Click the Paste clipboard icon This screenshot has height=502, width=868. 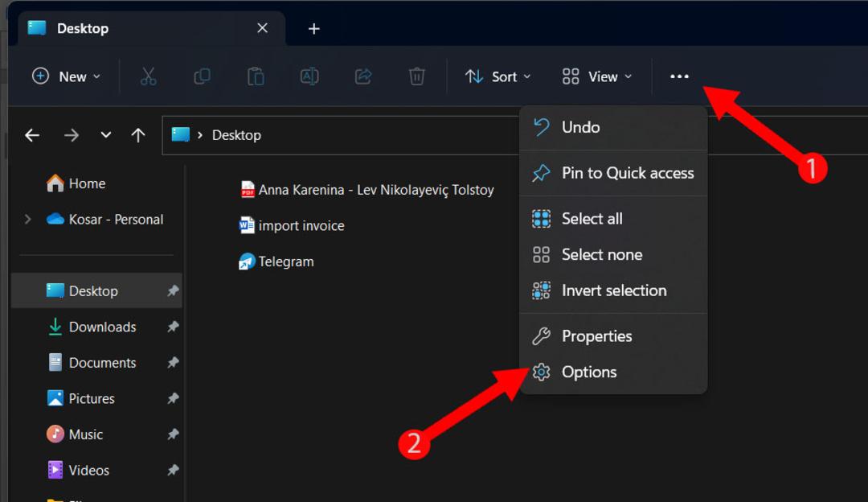(x=256, y=76)
